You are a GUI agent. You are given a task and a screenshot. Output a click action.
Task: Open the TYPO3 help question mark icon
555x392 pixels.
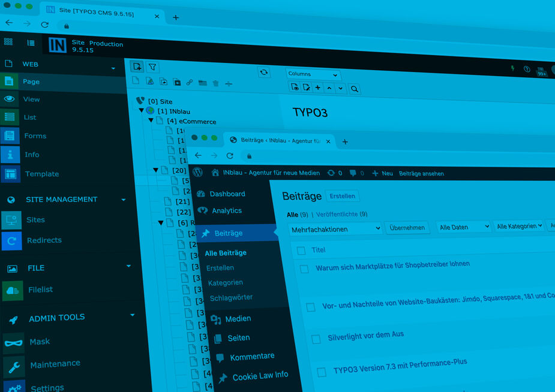(x=527, y=69)
